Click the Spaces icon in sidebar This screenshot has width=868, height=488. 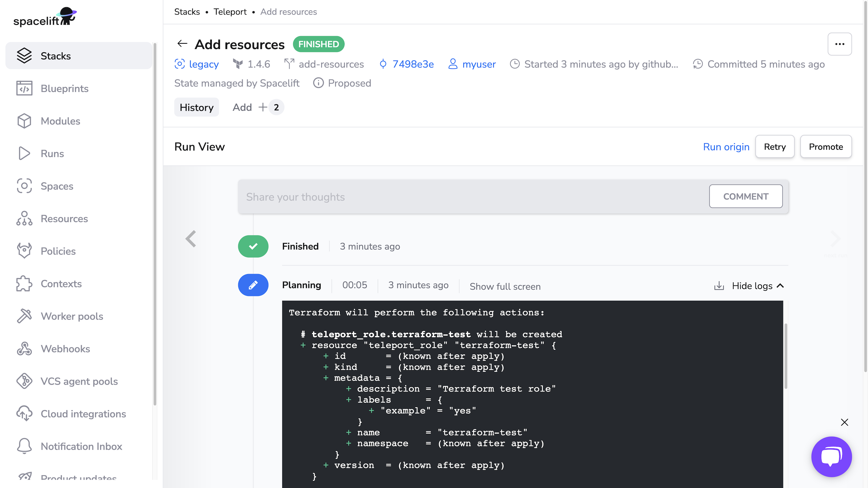tap(24, 186)
